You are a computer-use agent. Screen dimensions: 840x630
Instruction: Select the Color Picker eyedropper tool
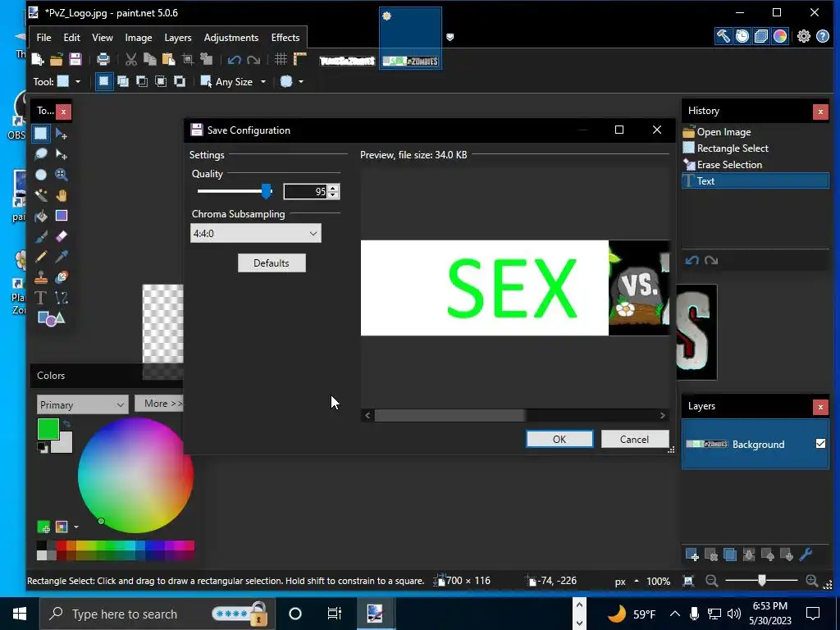61,257
